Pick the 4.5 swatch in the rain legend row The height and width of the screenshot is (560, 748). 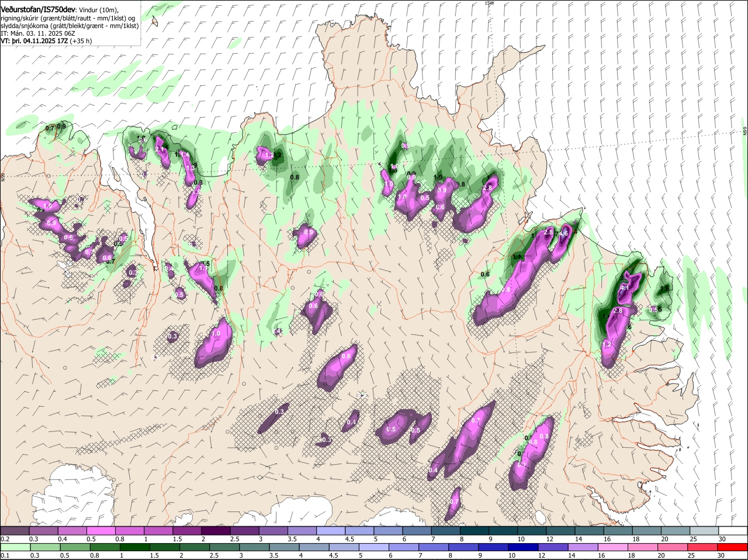pyautogui.click(x=344, y=547)
